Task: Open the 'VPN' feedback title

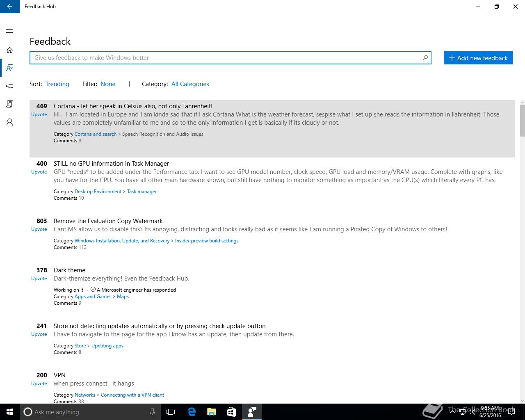Action: click(59, 375)
